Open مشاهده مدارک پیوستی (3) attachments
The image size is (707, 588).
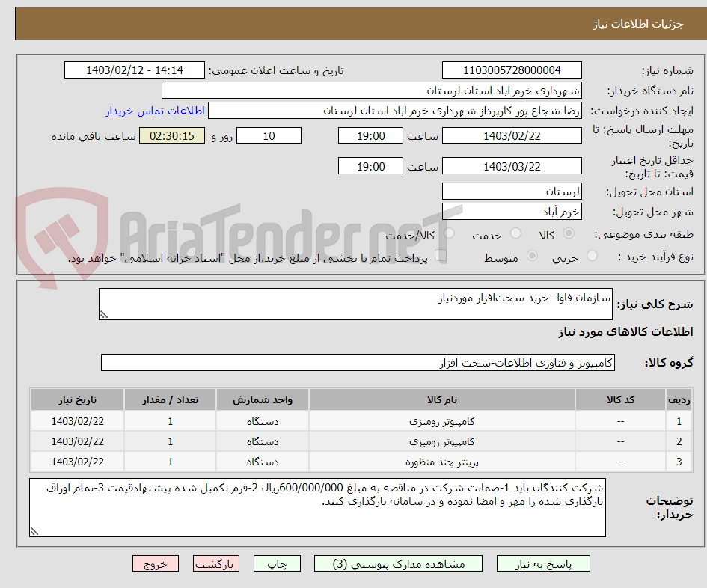point(398,563)
